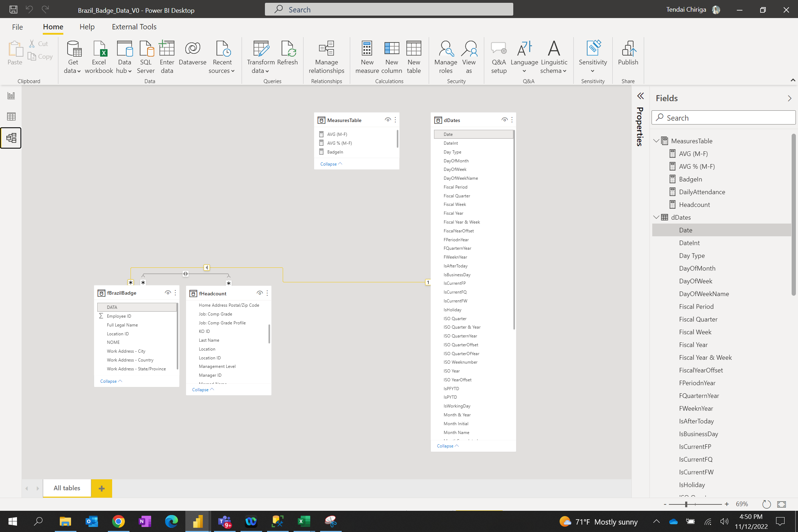This screenshot has width=798, height=532.
Task: Collapse the fHeadcount table card
Action: [x=203, y=390]
